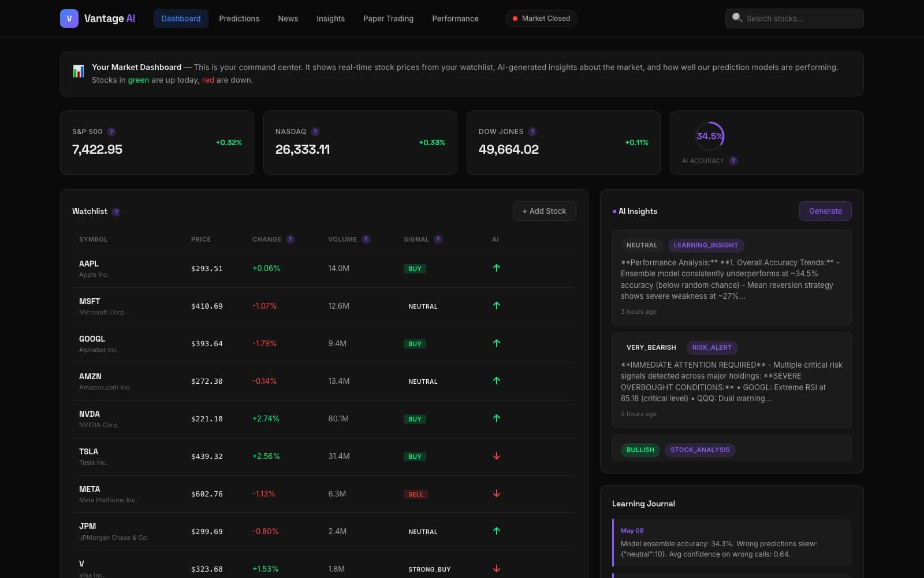
Task: Click the Generate insights button
Action: point(825,211)
